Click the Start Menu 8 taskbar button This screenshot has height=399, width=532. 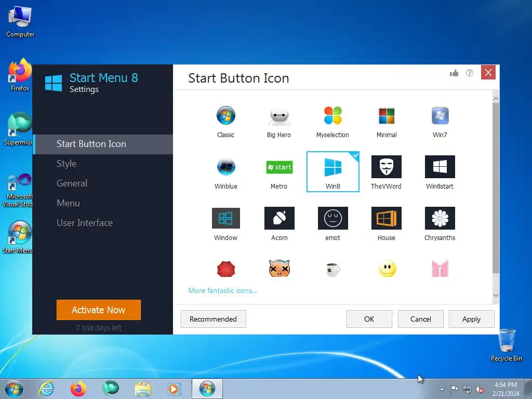(x=207, y=389)
